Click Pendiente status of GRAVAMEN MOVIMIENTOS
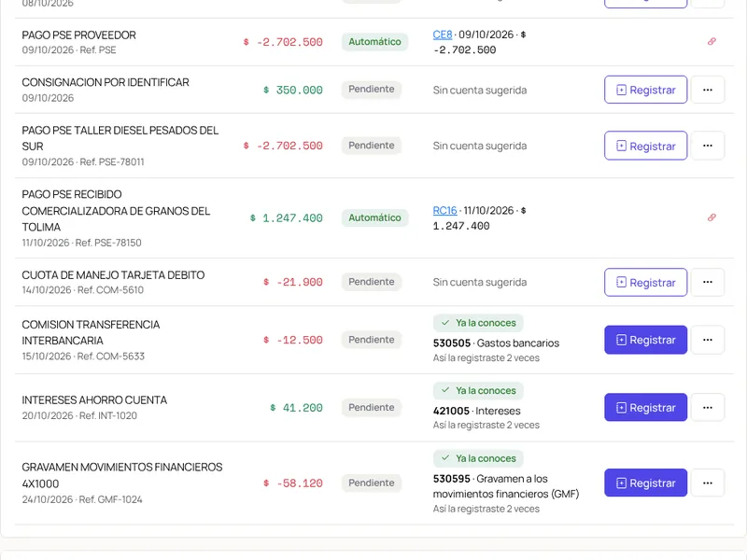Viewport: 747px width, 560px height. [x=371, y=483]
